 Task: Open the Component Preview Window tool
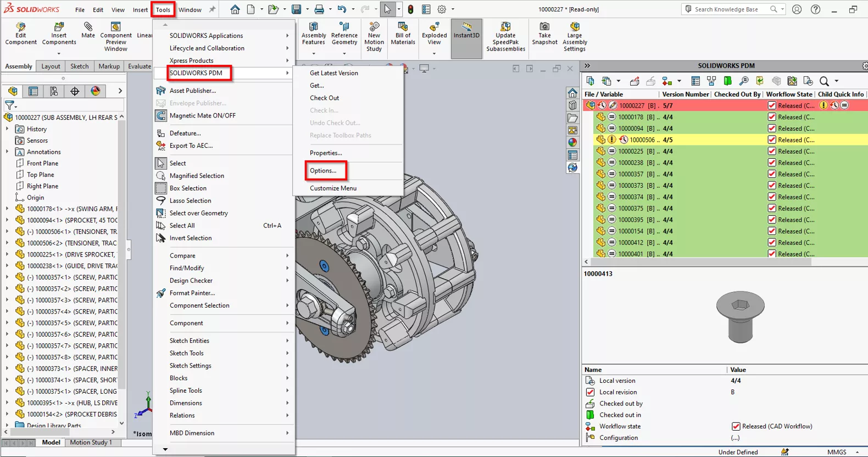(116, 37)
